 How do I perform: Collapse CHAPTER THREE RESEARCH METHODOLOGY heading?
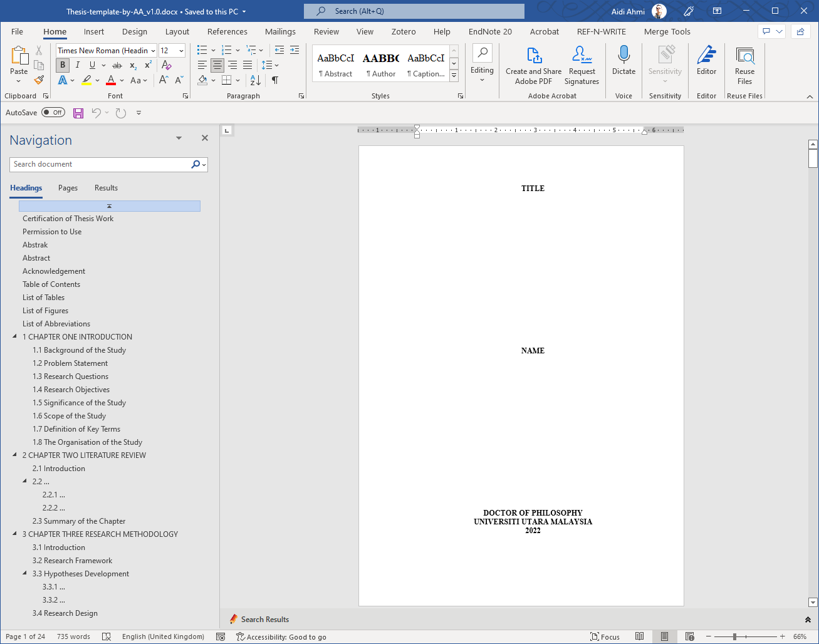[x=14, y=534]
